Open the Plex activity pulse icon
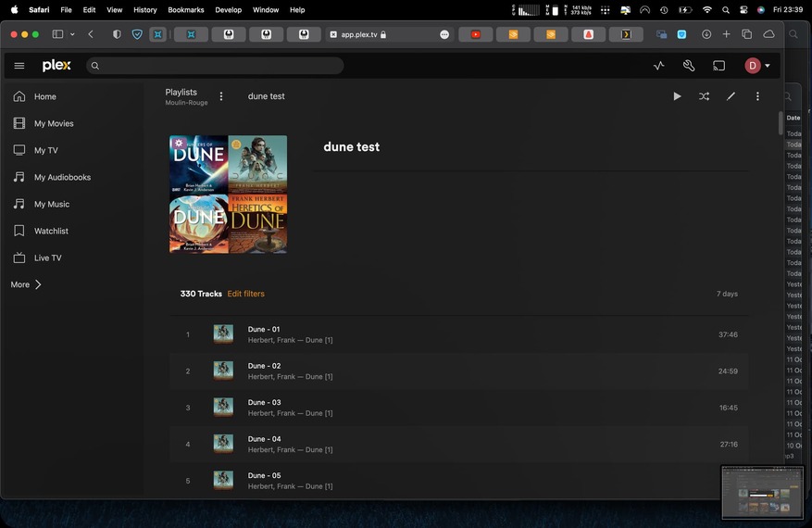812x528 pixels. pos(658,66)
